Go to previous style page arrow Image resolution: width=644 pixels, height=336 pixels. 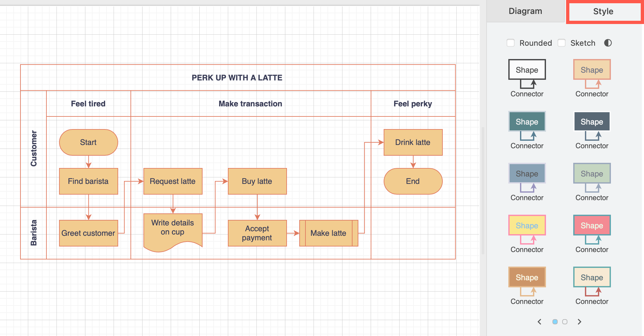(x=539, y=322)
